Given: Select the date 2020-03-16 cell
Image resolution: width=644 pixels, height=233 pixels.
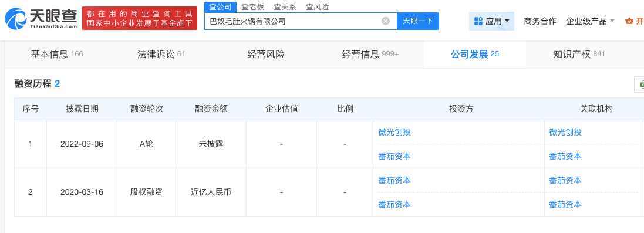Looking at the screenshot, I should 82,193.
